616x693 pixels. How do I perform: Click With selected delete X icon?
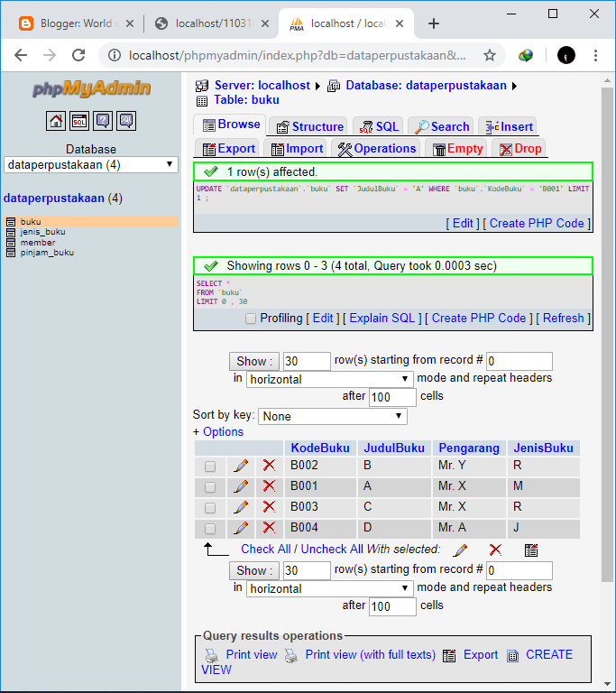coord(495,550)
